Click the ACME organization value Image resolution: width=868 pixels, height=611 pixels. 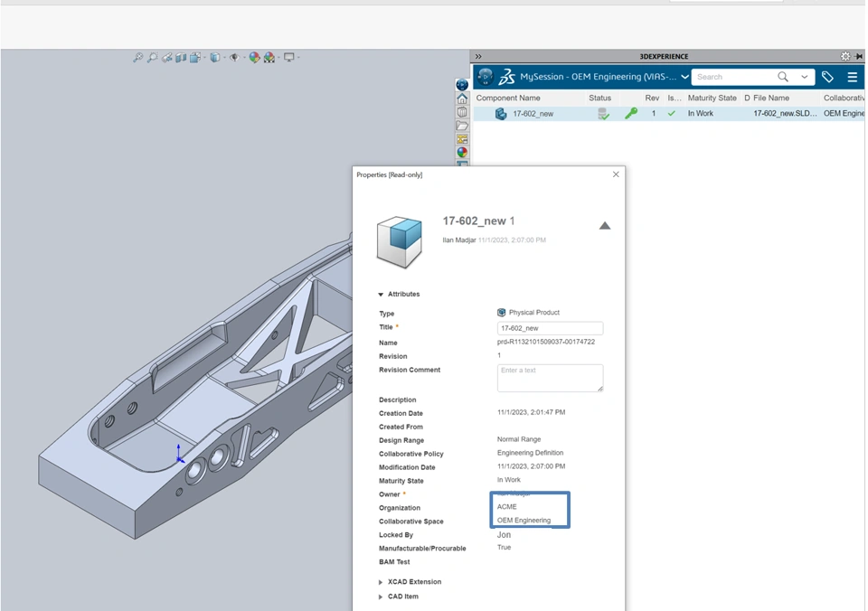coord(506,507)
